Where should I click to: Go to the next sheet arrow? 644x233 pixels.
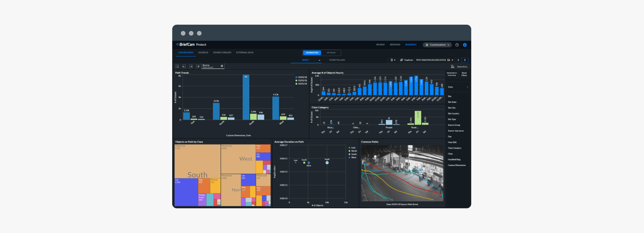pos(465,60)
